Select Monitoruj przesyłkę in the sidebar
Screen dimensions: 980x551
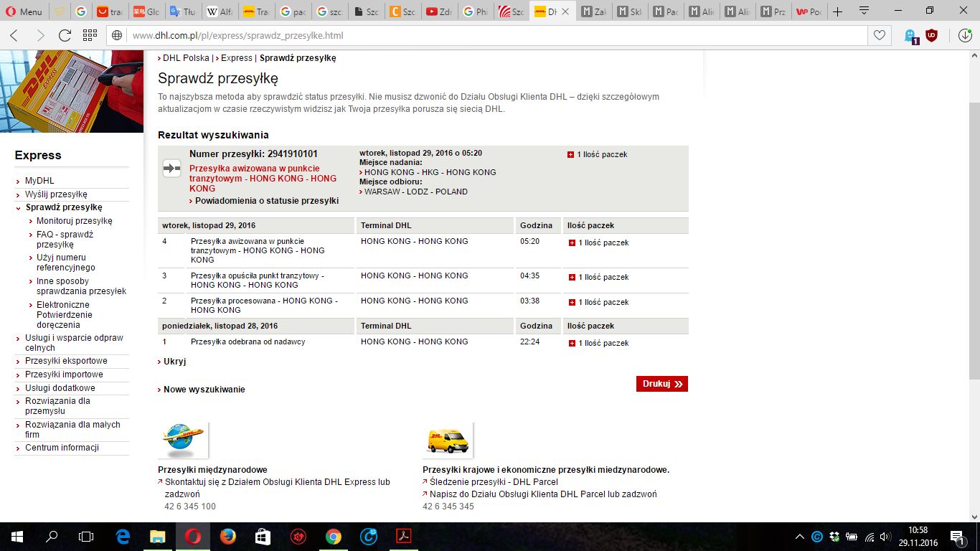pos(74,221)
